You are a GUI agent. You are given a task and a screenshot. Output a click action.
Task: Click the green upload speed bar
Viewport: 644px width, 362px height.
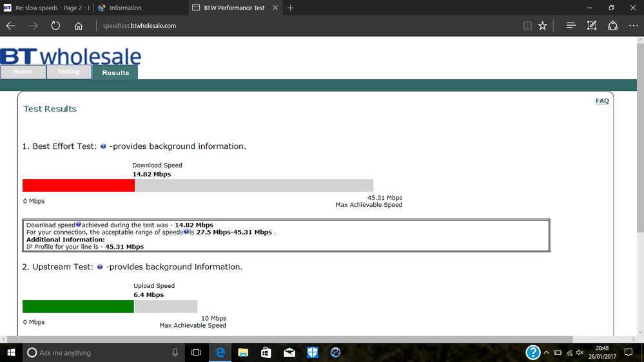coord(78,307)
